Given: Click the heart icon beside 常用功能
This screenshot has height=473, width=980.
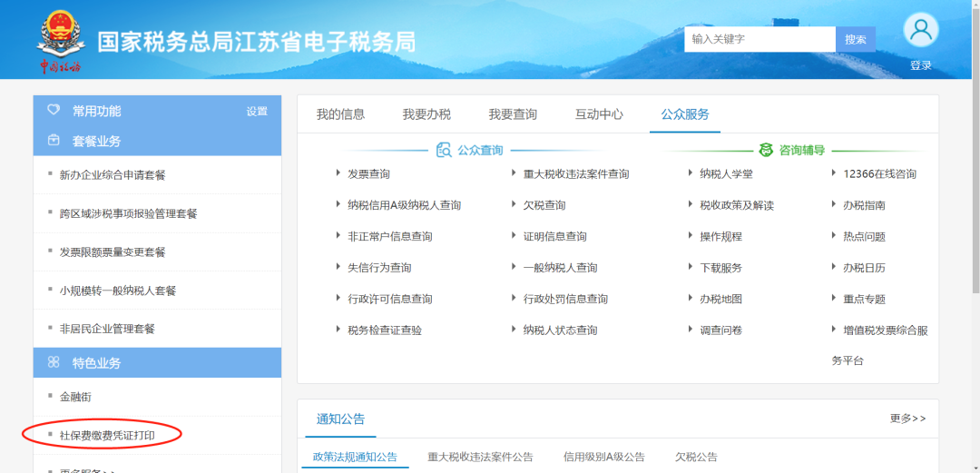Looking at the screenshot, I should click(x=54, y=110).
